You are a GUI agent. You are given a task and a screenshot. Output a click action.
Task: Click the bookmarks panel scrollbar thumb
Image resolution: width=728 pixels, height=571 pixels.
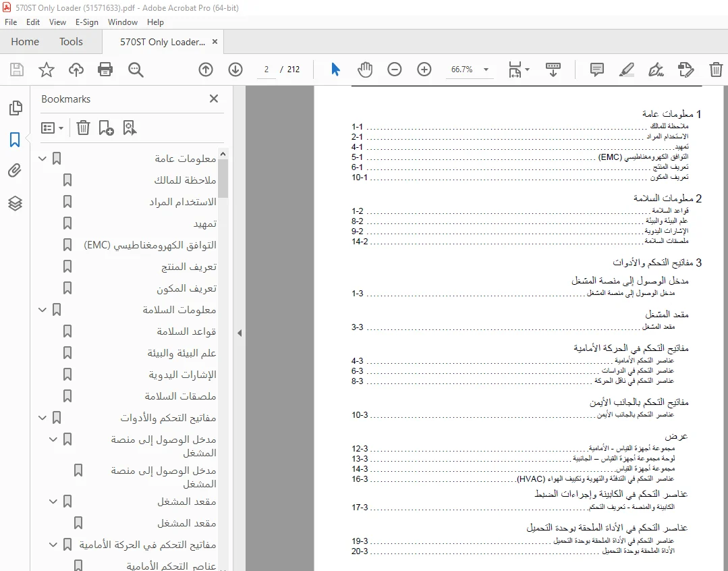click(x=223, y=178)
